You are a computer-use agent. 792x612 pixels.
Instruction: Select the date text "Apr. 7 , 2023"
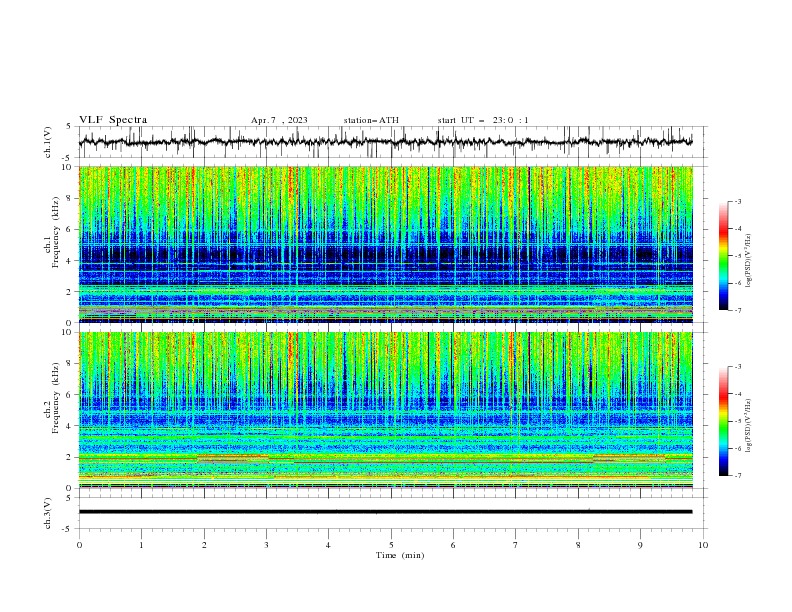click(279, 120)
